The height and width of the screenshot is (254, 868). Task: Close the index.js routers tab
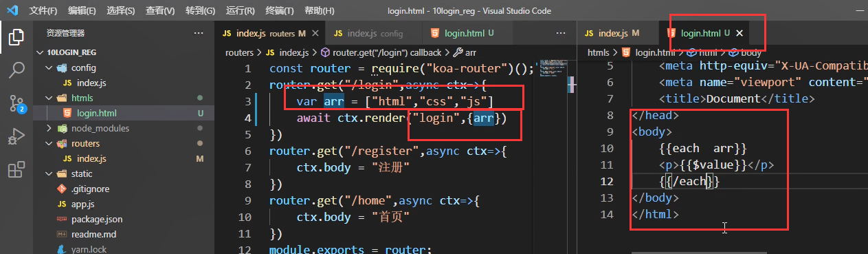315,33
